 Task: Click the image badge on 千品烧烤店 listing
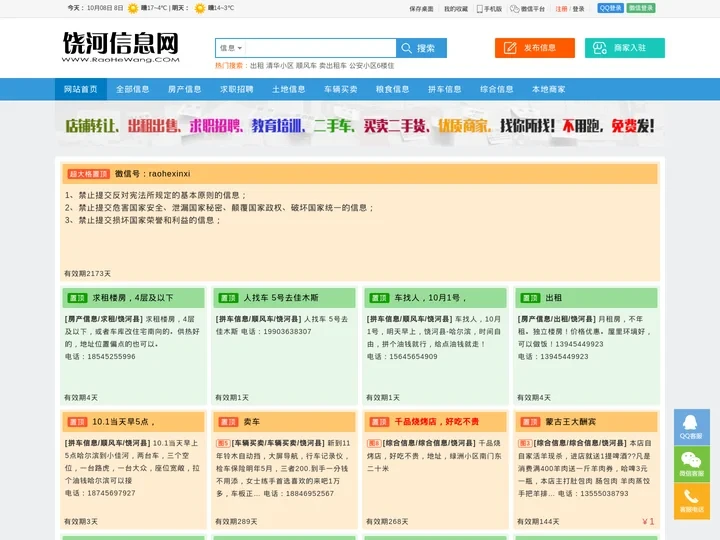pos(374,443)
